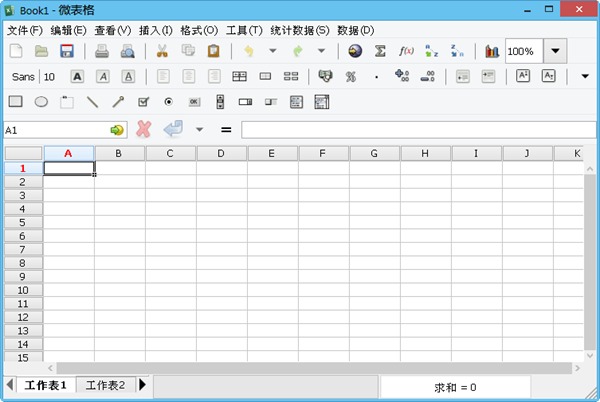Click the column D header
This screenshot has width=600, height=402.
221,153
